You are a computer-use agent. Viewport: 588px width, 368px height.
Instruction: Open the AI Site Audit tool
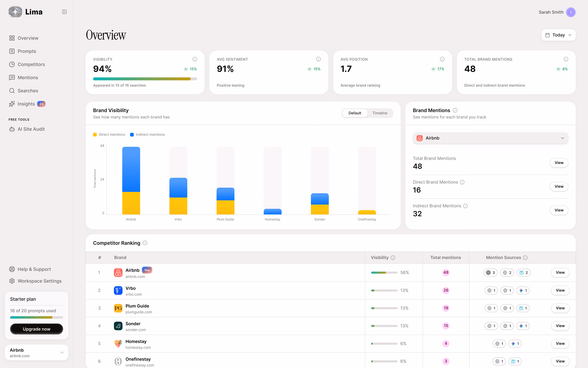(x=27, y=129)
